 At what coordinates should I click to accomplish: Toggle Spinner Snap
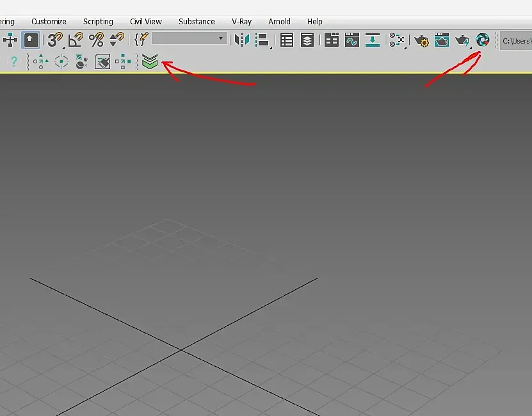[x=117, y=40]
